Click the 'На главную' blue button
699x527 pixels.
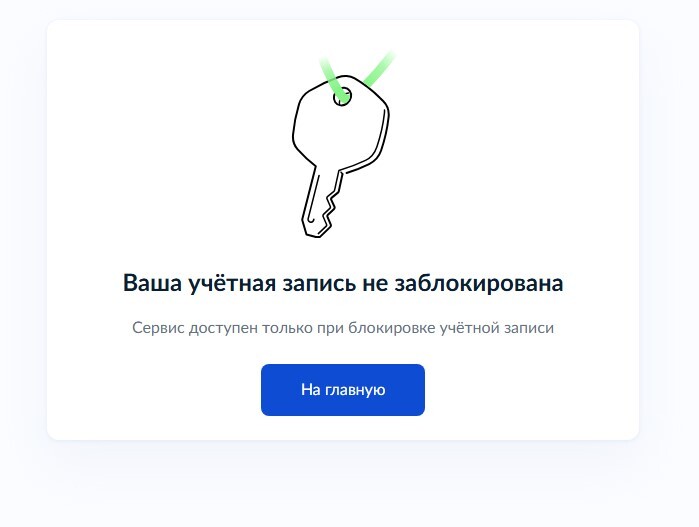[343, 390]
